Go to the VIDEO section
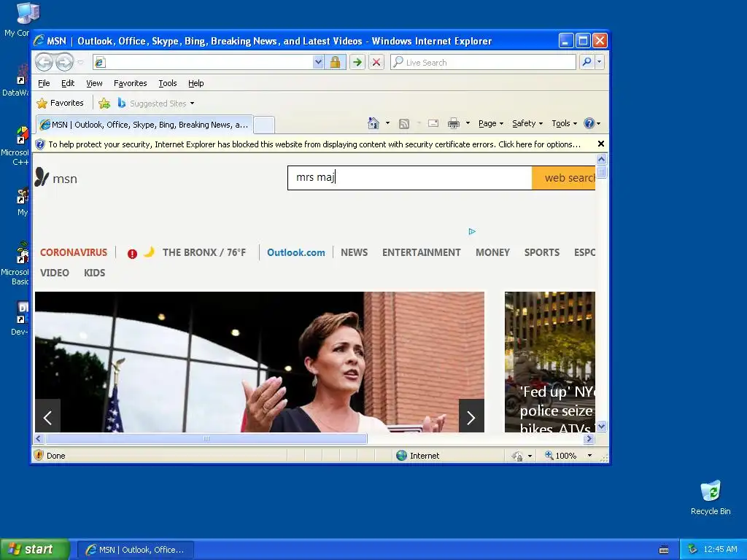This screenshot has height=560, width=747. pyautogui.click(x=54, y=273)
